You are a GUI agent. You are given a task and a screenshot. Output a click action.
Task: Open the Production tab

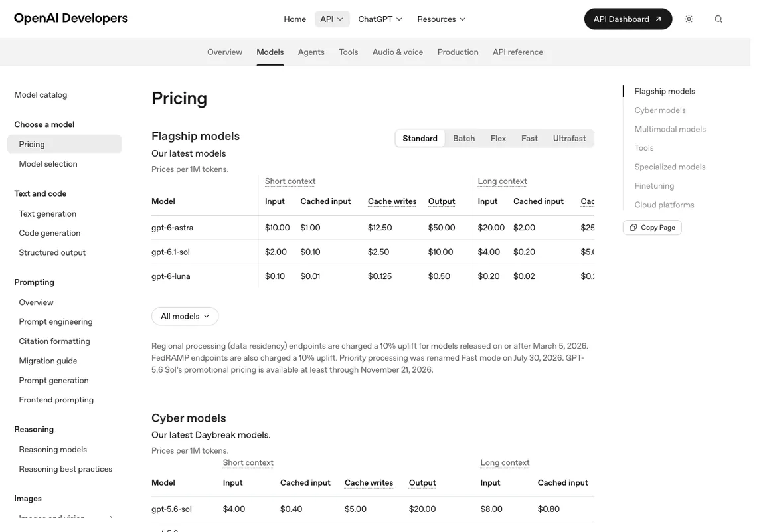click(458, 52)
